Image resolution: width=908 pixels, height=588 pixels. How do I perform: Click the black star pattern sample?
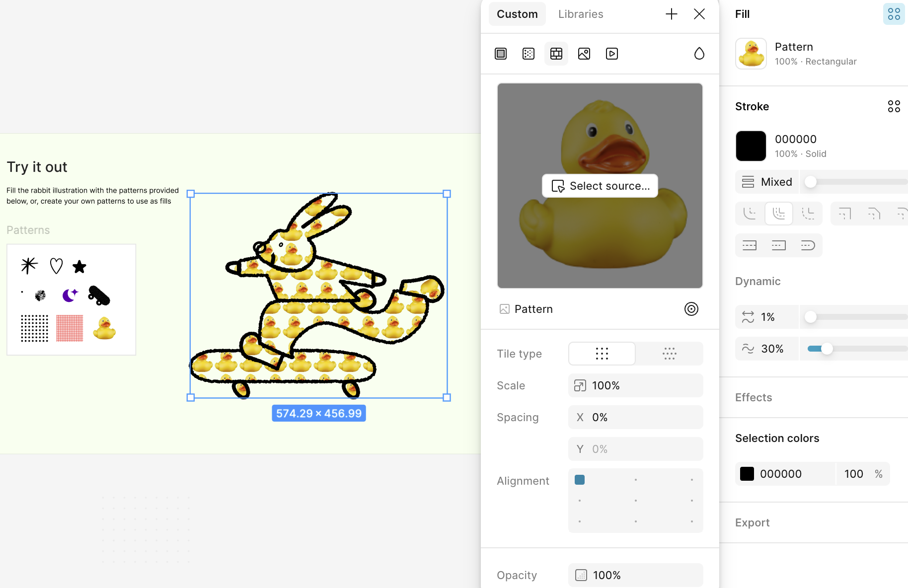pyautogui.click(x=79, y=267)
